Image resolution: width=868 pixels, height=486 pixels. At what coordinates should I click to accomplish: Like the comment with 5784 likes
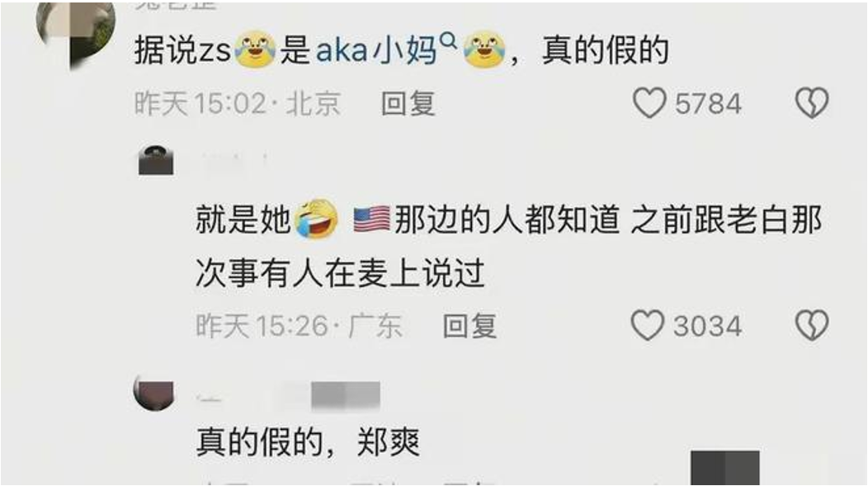coord(649,103)
